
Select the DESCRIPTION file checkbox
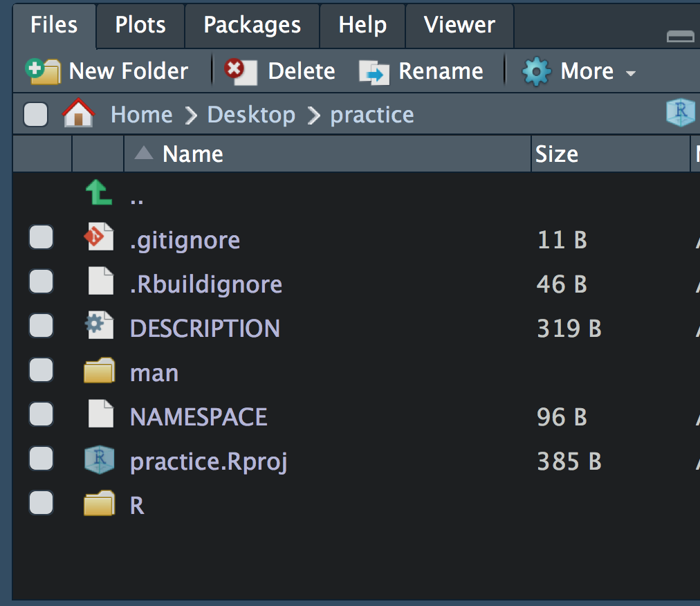[41, 325]
